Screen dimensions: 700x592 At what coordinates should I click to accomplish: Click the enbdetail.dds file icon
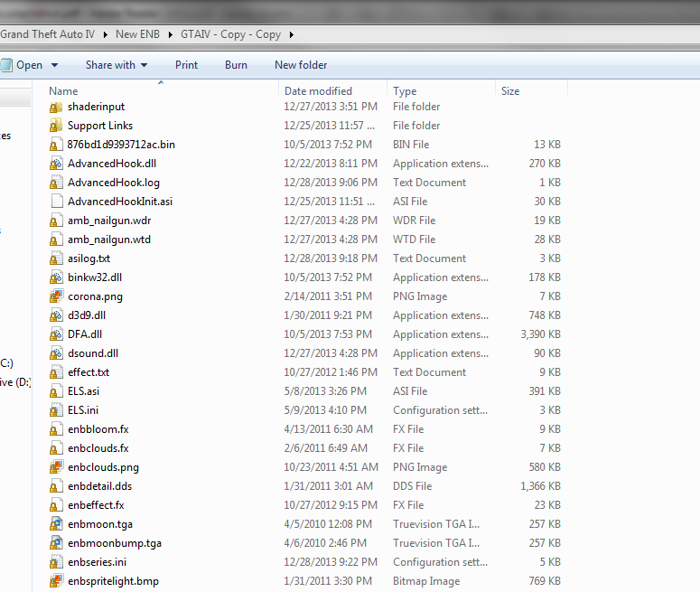pyautogui.click(x=56, y=486)
